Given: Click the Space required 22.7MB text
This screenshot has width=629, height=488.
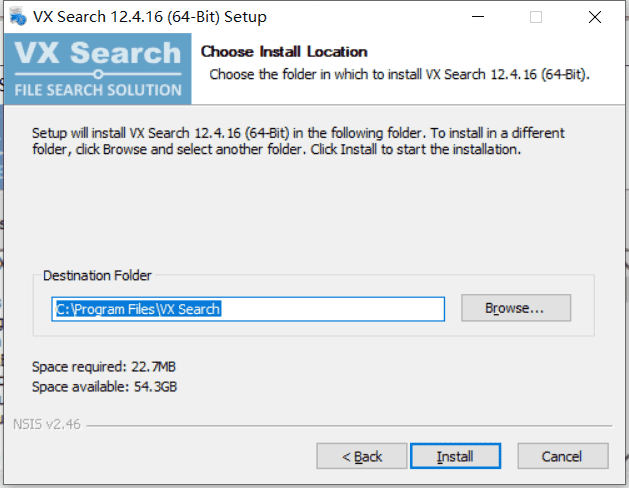Looking at the screenshot, I should tap(104, 367).
